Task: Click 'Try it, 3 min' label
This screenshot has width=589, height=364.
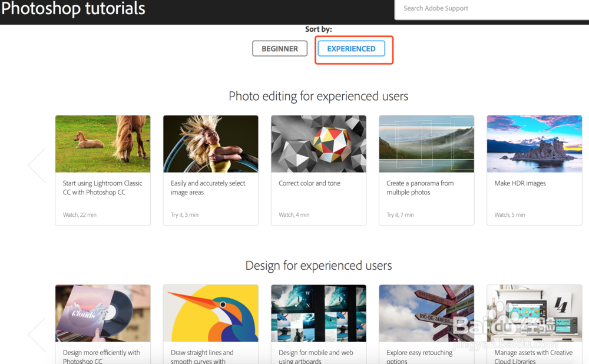Action: click(184, 215)
